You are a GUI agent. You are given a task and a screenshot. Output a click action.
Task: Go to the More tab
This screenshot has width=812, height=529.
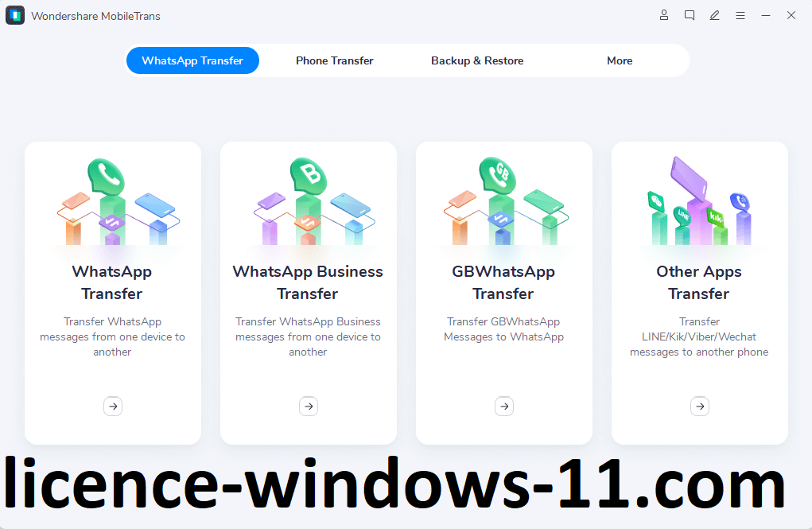click(620, 60)
